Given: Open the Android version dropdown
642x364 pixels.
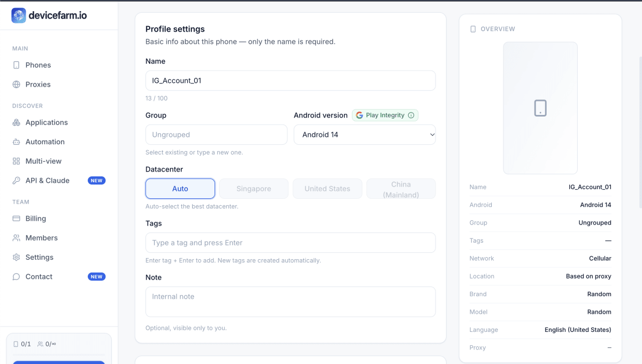Looking at the screenshot, I should [x=365, y=135].
